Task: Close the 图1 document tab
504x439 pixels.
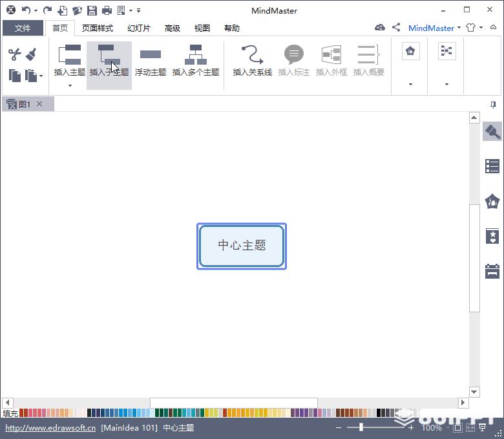Action: (x=39, y=104)
